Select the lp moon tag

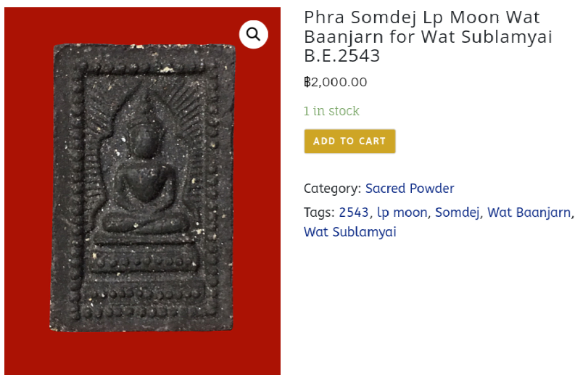[402, 213]
